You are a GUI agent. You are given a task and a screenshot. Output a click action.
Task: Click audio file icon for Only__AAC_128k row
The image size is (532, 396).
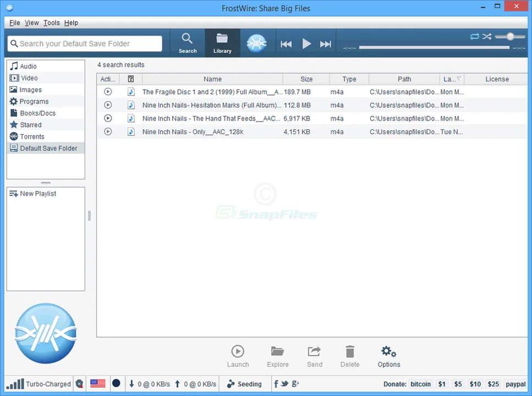pyautogui.click(x=131, y=131)
